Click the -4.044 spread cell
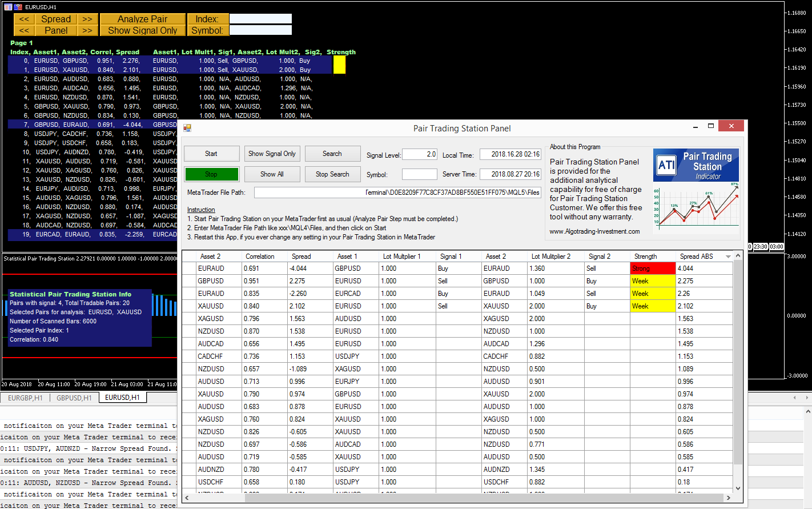 click(x=310, y=268)
